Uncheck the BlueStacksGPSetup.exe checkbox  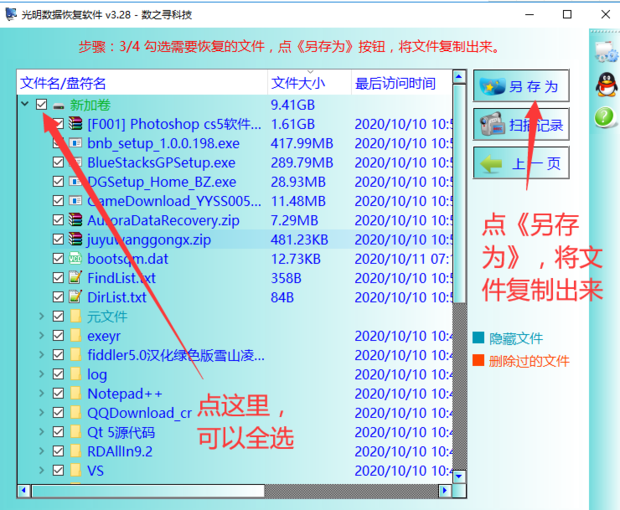pyautogui.click(x=58, y=162)
